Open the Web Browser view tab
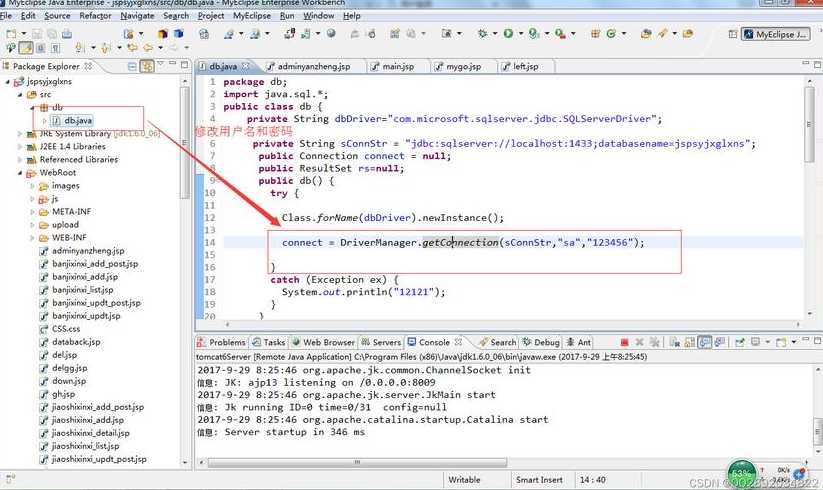Viewport: 823px width, 490px height. (x=323, y=343)
